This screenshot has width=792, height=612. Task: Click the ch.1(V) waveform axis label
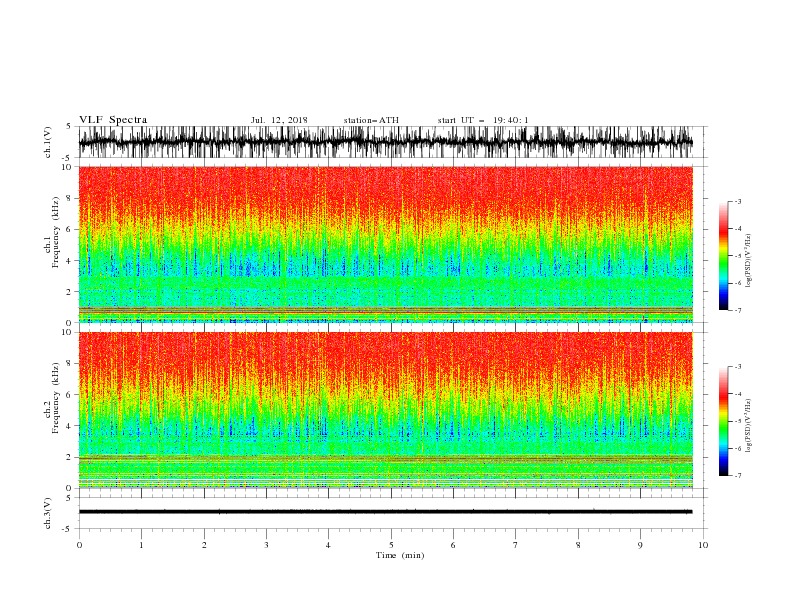48,142
